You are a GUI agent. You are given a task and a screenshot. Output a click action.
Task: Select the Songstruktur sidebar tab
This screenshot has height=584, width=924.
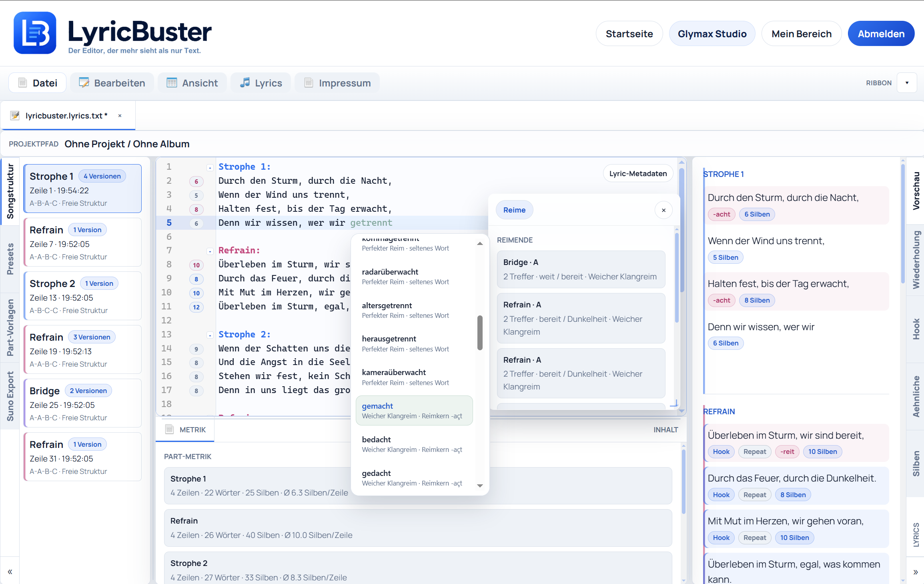click(10, 191)
